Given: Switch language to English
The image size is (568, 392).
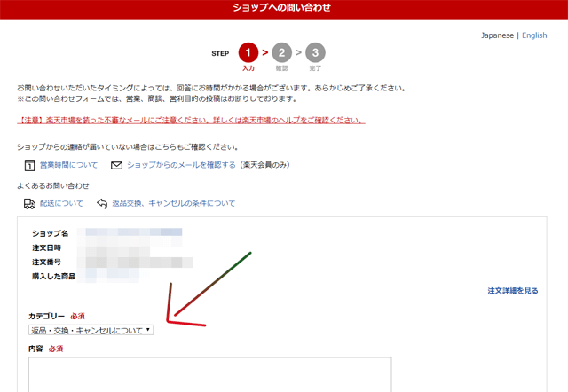Looking at the screenshot, I should pyautogui.click(x=534, y=35).
